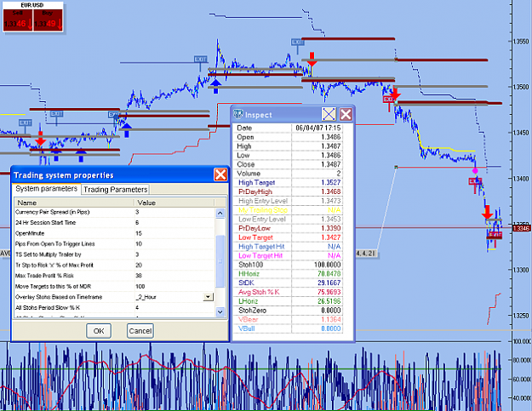Close the Trading system properties dialog
Screen dimensions: 532x411
(x=220, y=175)
